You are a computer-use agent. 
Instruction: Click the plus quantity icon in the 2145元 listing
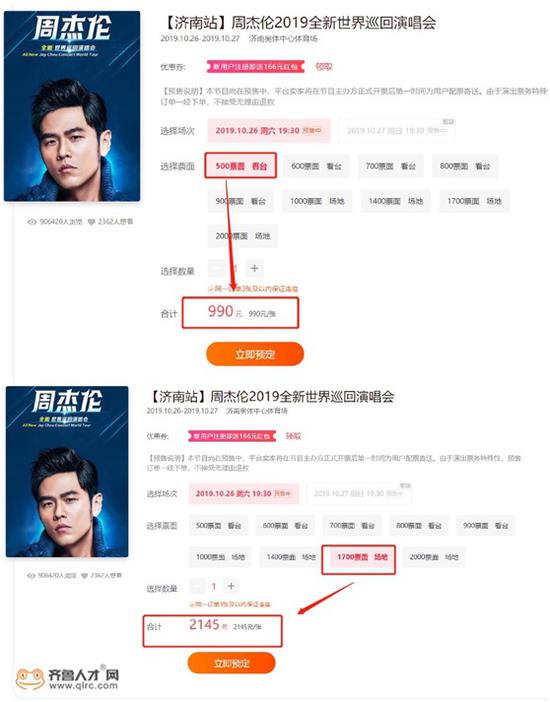[x=231, y=586]
